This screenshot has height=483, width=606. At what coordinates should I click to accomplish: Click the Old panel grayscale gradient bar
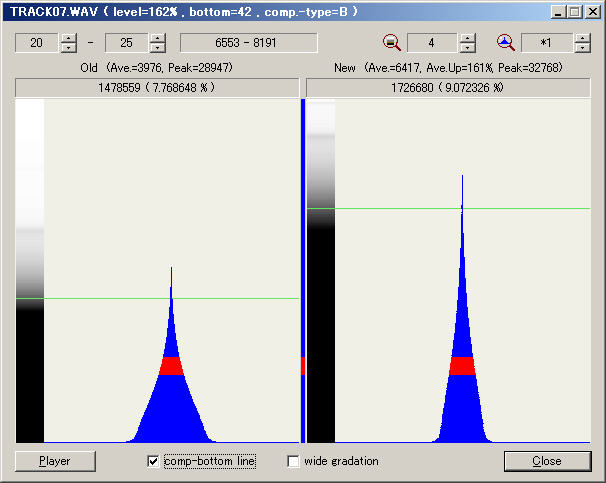point(30,270)
